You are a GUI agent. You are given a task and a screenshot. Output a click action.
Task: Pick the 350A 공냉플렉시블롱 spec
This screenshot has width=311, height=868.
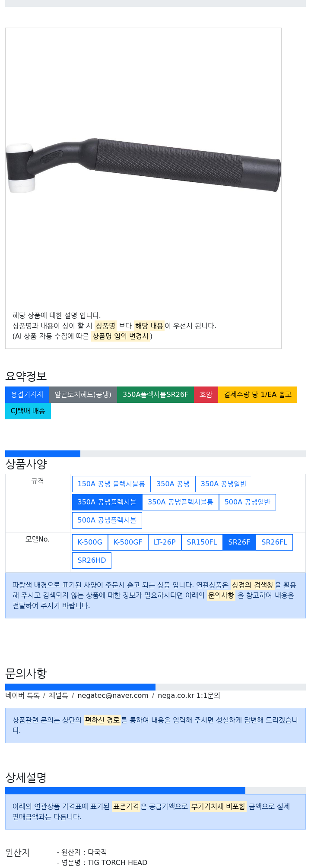tap(181, 502)
